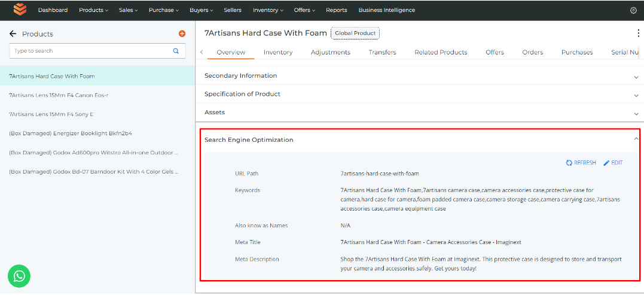Viewport: 644px width, 295px height.
Task: Select the Overview tab
Action: coord(231,52)
